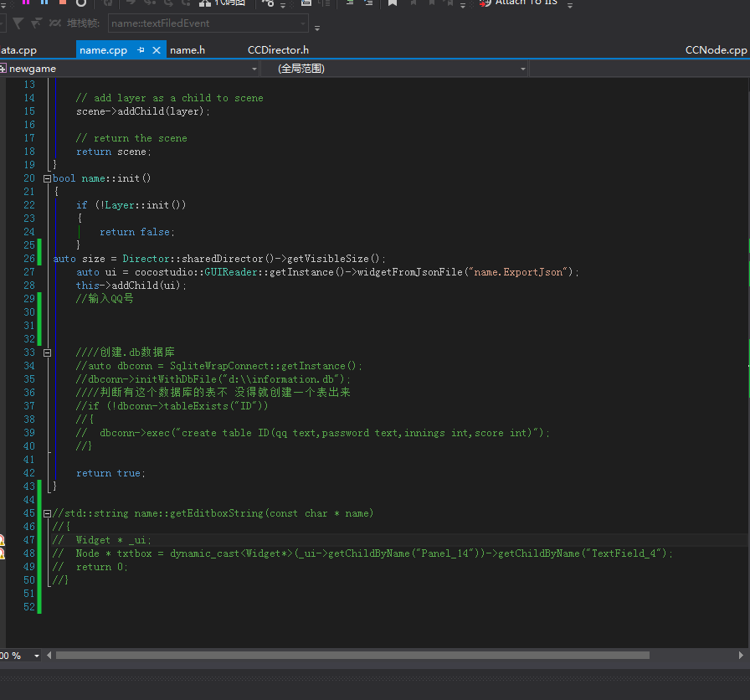Open the 全局范围 scope dropdown
750x700 pixels.
pyautogui.click(x=523, y=69)
